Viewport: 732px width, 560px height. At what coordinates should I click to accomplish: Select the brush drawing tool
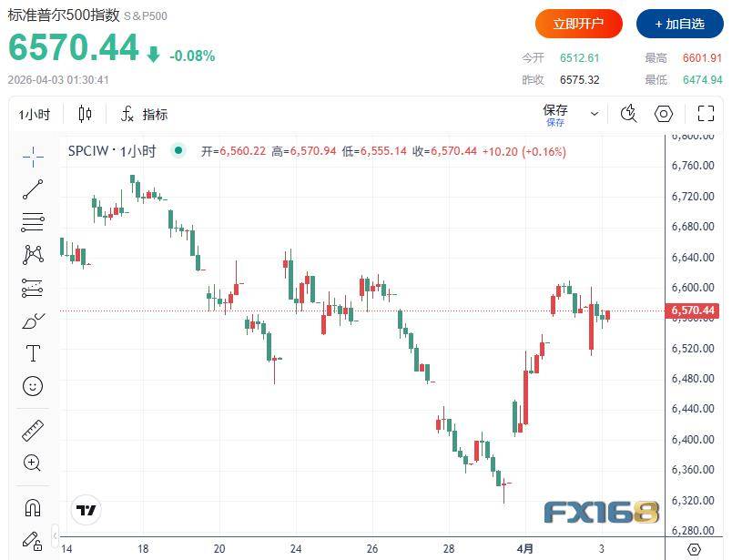(33, 321)
